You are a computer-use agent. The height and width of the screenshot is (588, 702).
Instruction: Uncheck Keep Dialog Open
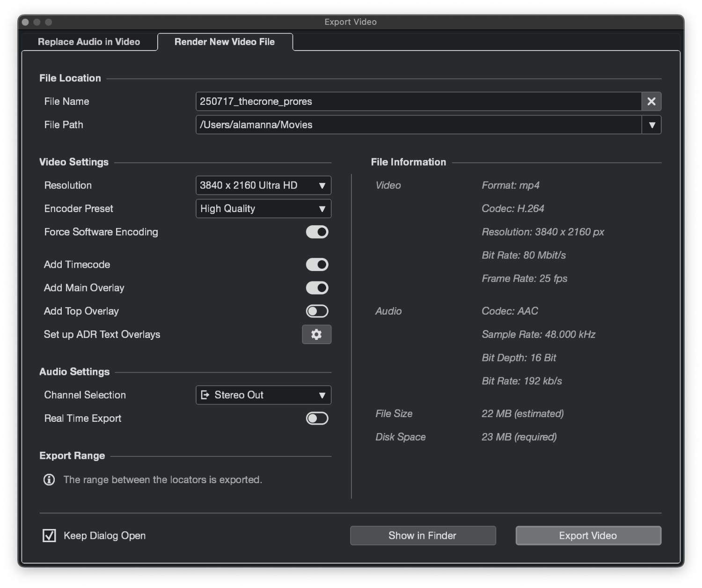click(49, 536)
